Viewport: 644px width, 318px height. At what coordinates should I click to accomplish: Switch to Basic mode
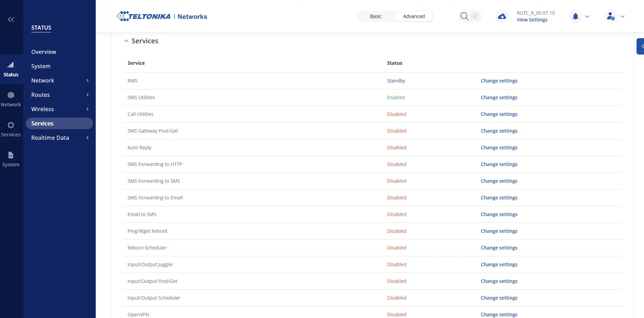pos(376,16)
